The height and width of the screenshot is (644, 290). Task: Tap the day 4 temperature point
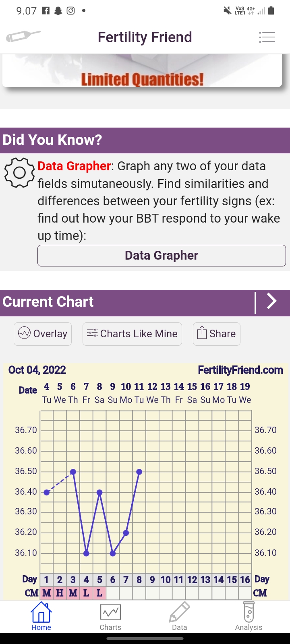tap(86, 553)
